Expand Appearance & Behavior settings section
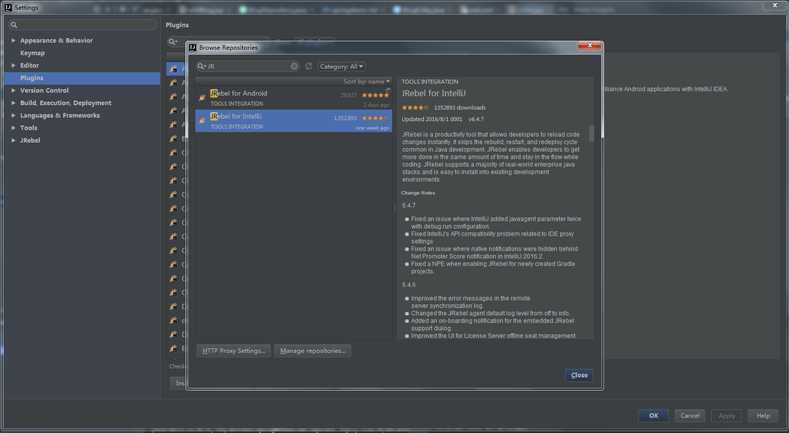The image size is (789, 433). 13,40
